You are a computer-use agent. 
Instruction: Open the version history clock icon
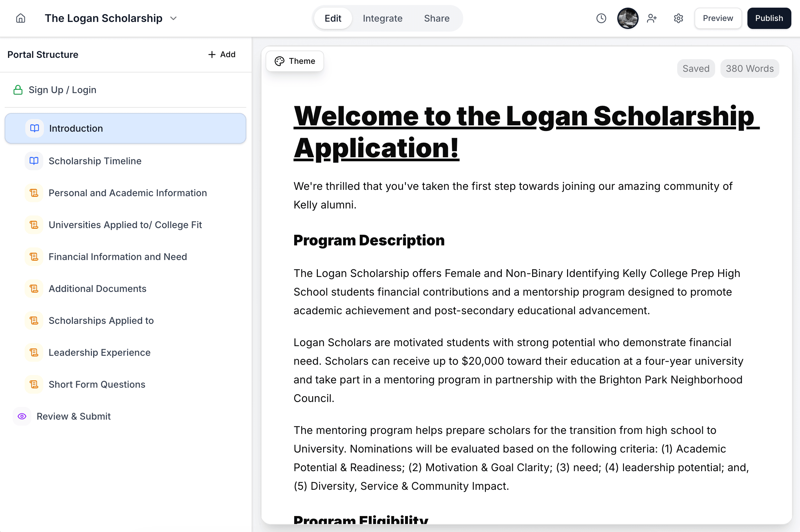tap(601, 18)
